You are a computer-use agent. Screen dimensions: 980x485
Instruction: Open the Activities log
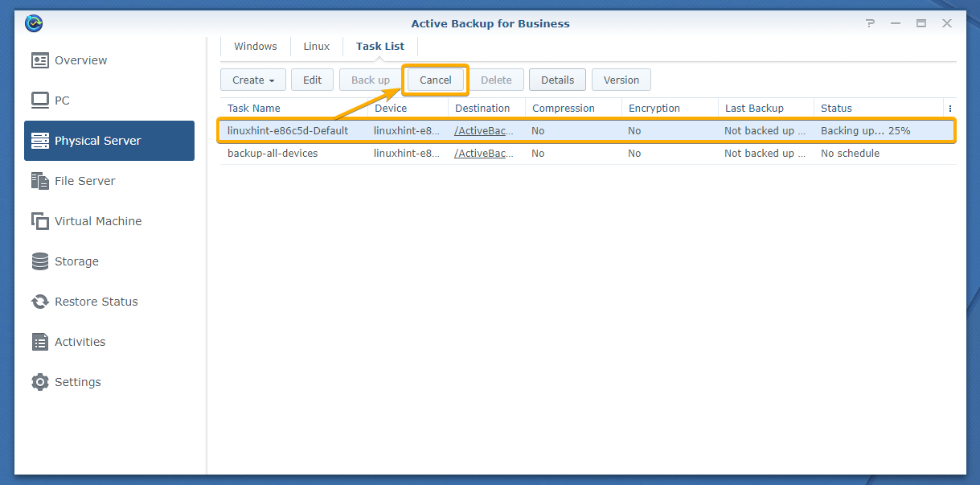109,342
